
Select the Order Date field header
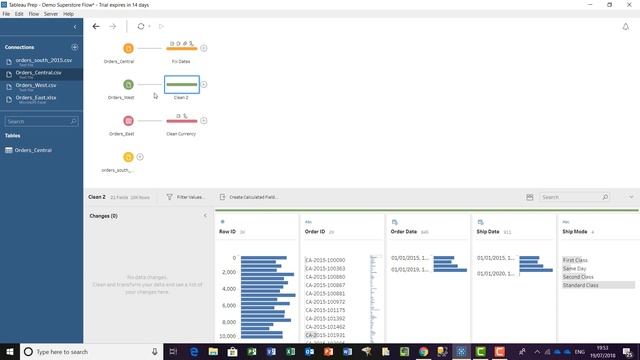(404, 231)
